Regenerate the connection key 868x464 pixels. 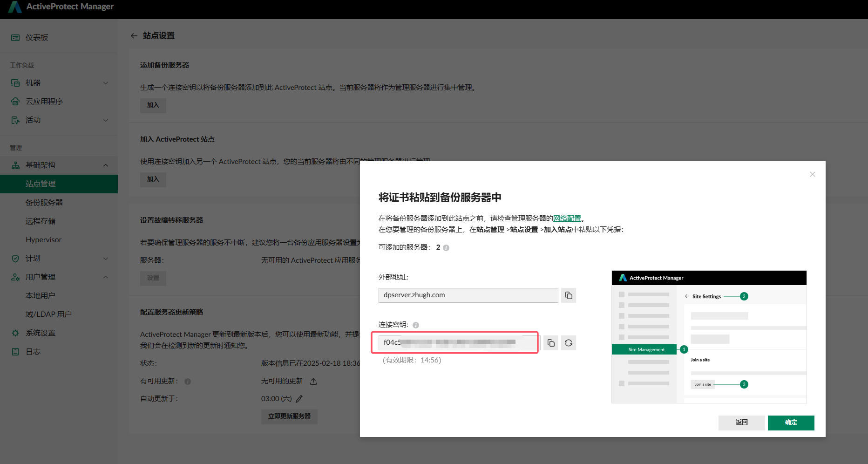(x=569, y=343)
